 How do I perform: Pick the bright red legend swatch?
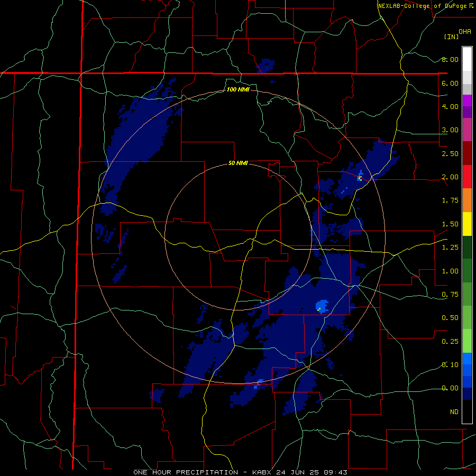click(467, 177)
